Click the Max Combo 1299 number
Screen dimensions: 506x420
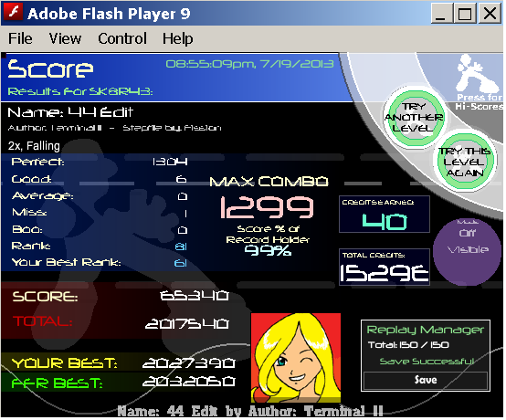click(x=268, y=208)
